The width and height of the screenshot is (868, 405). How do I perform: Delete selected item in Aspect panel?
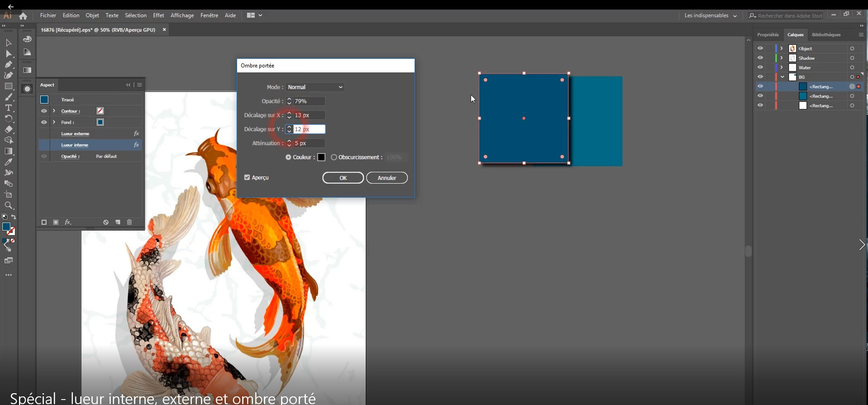pyautogui.click(x=129, y=222)
